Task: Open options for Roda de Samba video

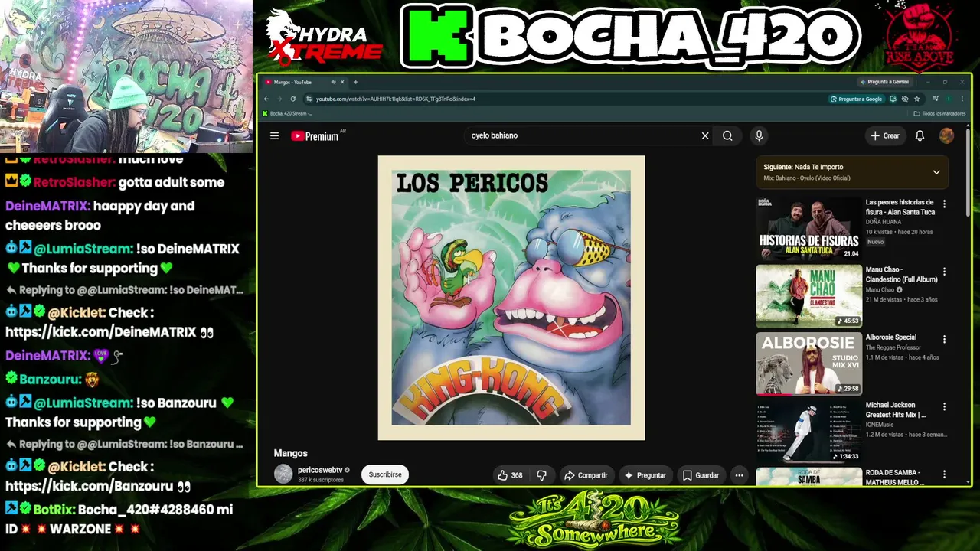Action: pos(944,474)
